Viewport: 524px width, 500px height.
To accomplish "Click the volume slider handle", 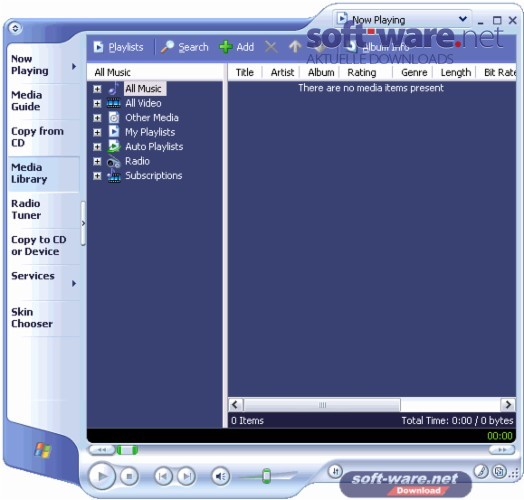I will click(x=266, y=476).
